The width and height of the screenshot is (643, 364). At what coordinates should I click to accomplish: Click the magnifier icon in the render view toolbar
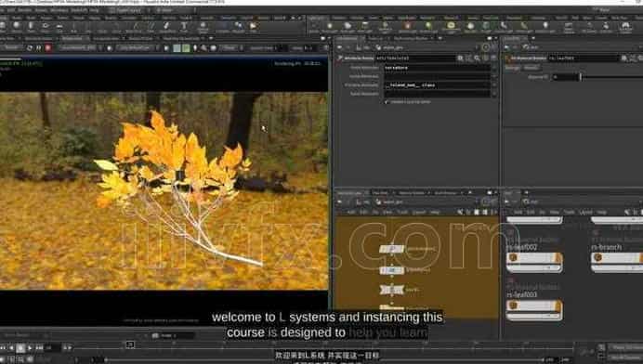203,48
